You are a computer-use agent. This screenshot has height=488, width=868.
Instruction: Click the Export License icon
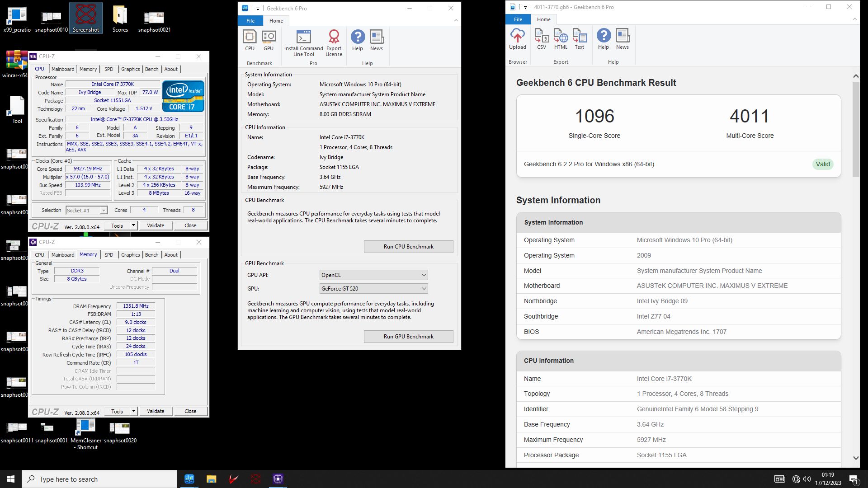pos(334,43)
